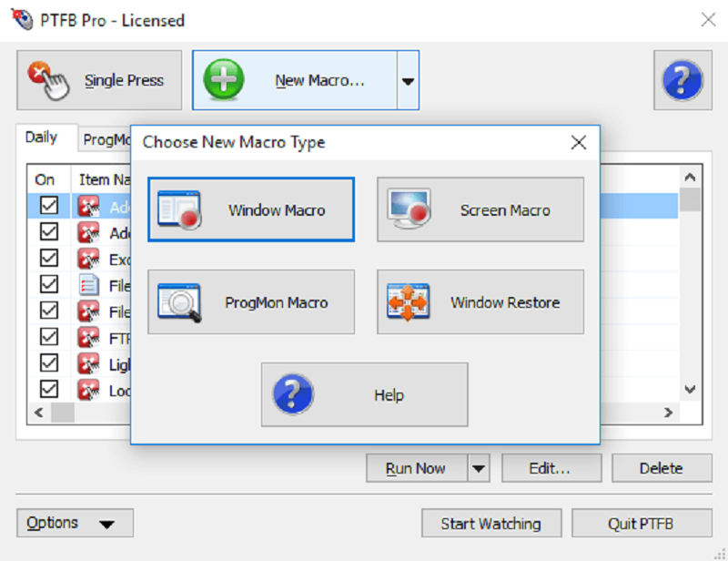
Task: Click the Single Press hand icon
Action: 49,80
